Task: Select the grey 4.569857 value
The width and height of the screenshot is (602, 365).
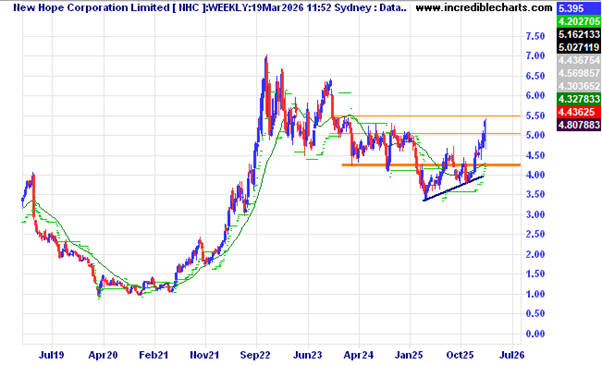Action: click(579, 73)
